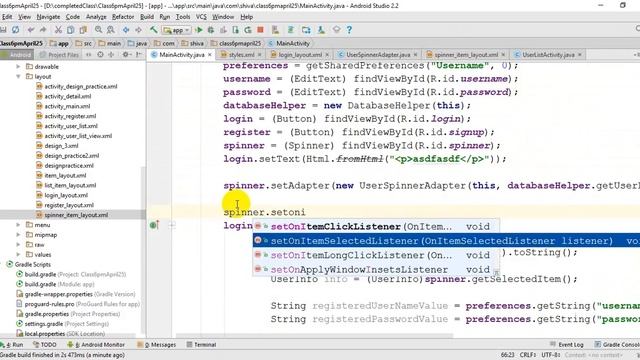This screenshot has height=360, width=640.
Task: Run the app with the green play icon
Action: tap(199, 30)
